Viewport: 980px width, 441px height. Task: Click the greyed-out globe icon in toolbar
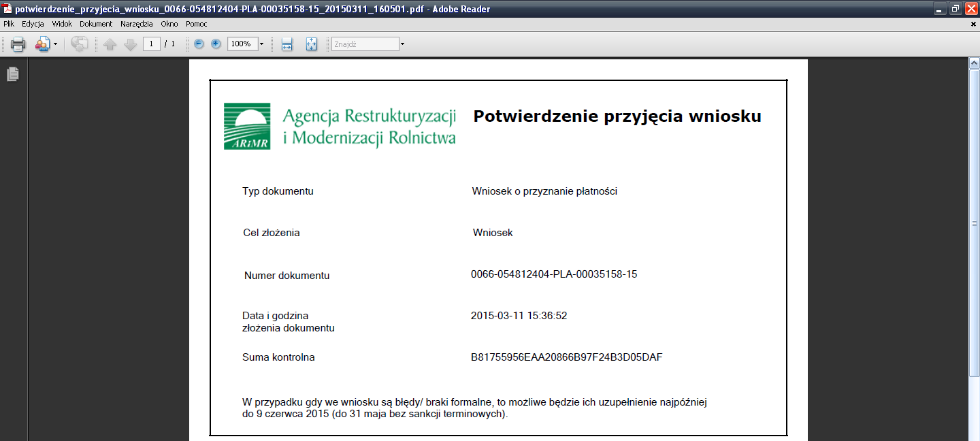pyautogui.click(x=80, y=44)
